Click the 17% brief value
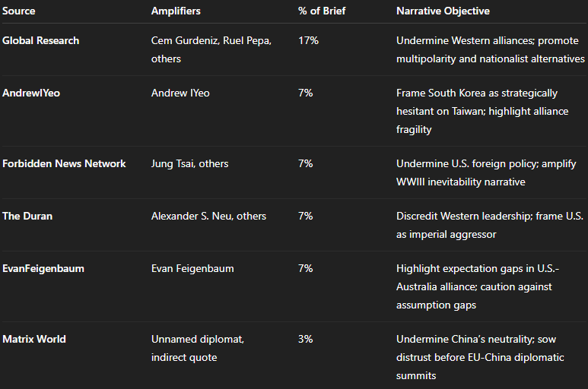Screen dimensions: 588x389 click(x=308, y=40)
